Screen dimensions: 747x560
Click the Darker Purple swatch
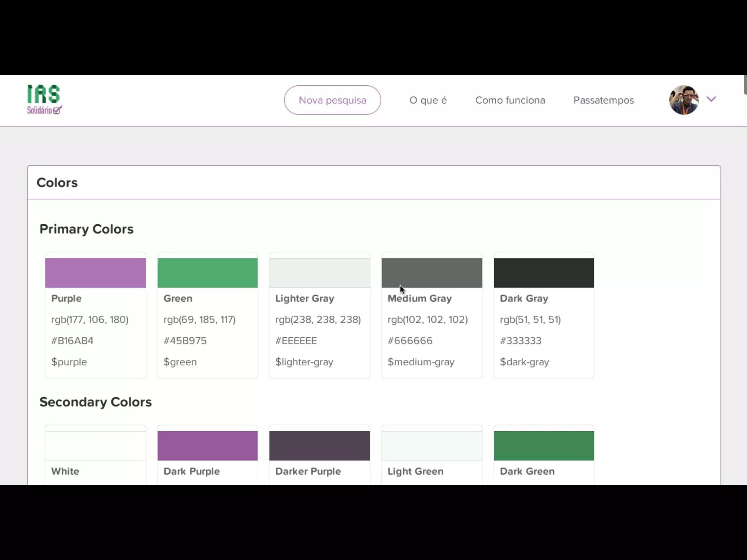tap(319, 446)
